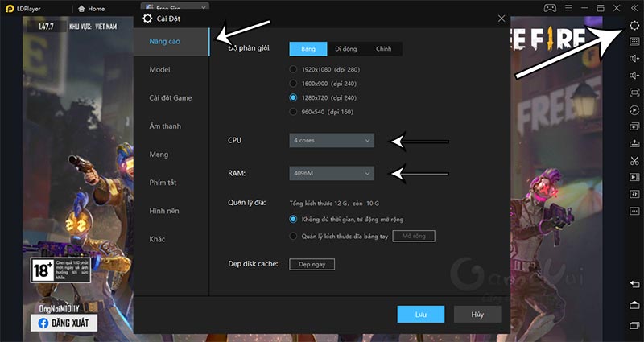Open the RAM 4096M dropdown
Screen dimensions: 644x342
[332, 173]
